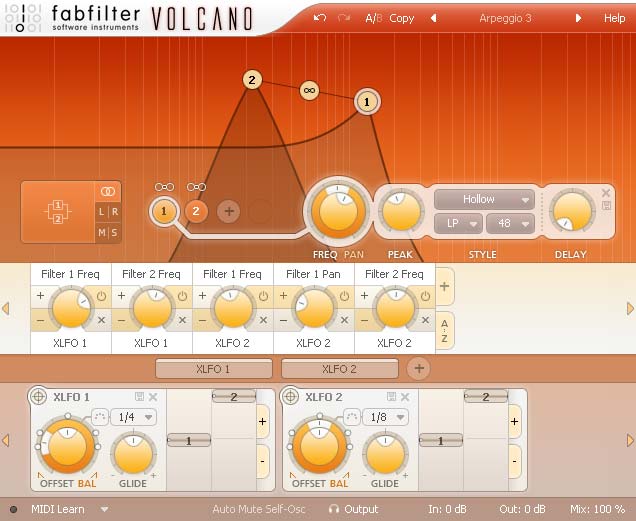The image size is (636, 521).
Task: Open the Help menu
Action: point(614,18)
